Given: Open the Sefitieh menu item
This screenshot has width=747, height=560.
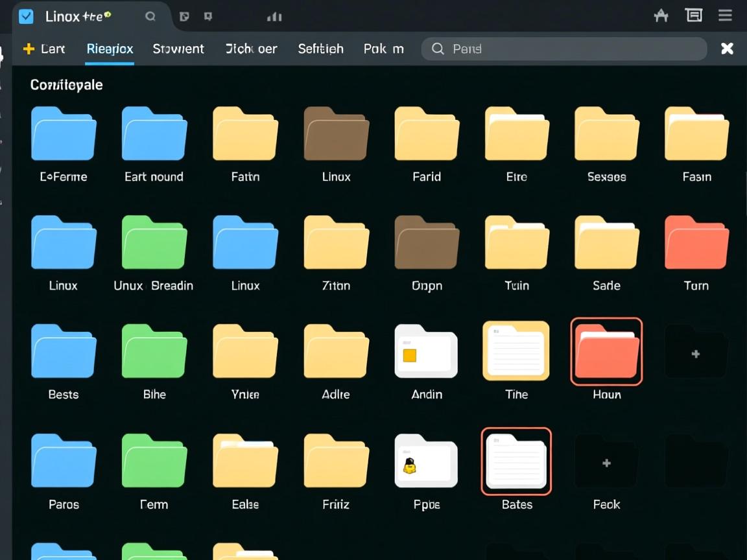Looking at the screenshot, I should click(320, 48).
